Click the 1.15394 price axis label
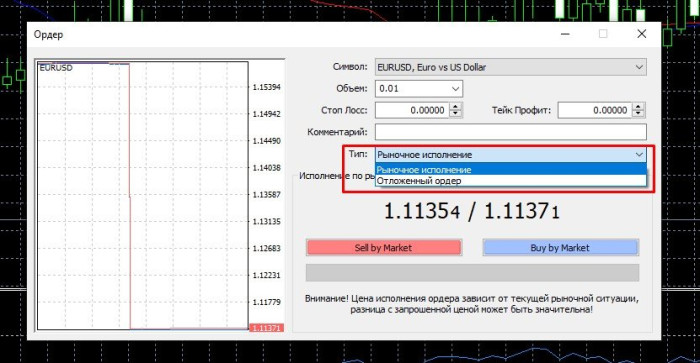 267,87
